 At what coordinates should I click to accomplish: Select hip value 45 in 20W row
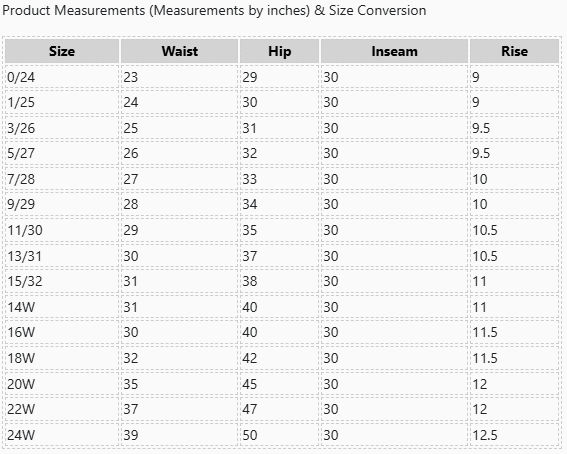click(x=279, y=384)
